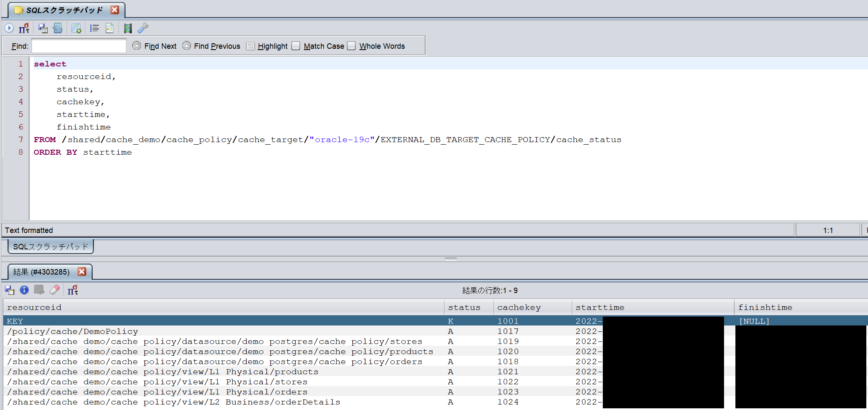Click the greyed-out results sheet icon
The image size is (868, 410).
click(39, 290)
